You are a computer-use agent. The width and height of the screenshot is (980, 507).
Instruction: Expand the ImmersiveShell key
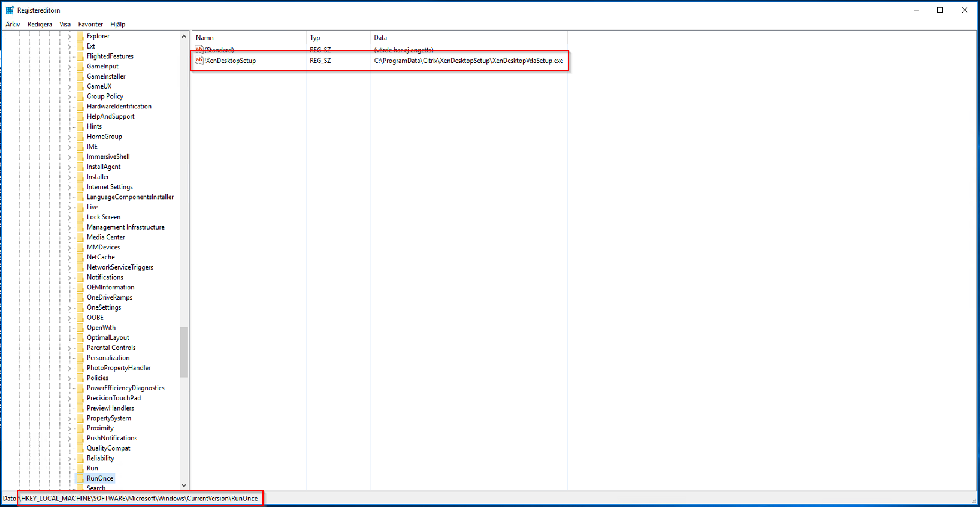(x=69, y=157)
